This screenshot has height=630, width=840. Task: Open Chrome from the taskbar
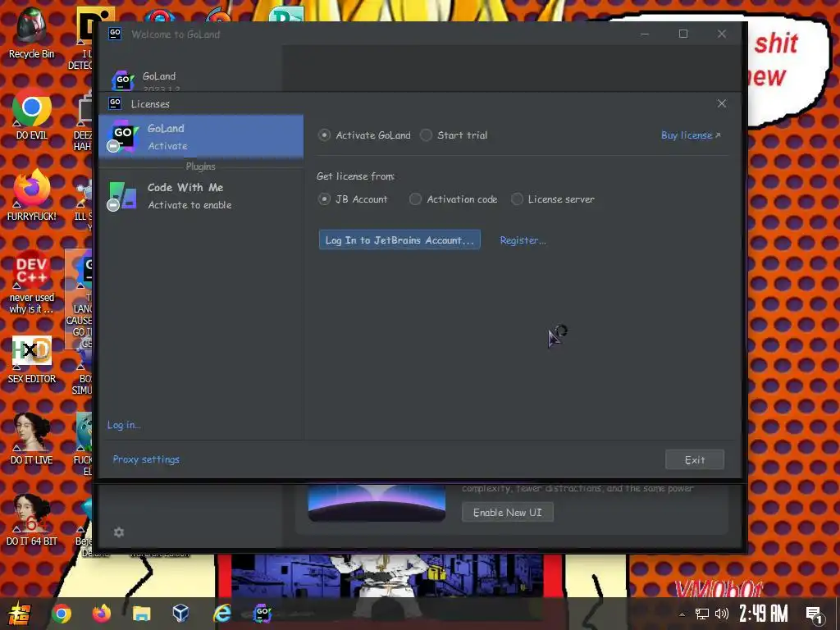pos(61,614)
